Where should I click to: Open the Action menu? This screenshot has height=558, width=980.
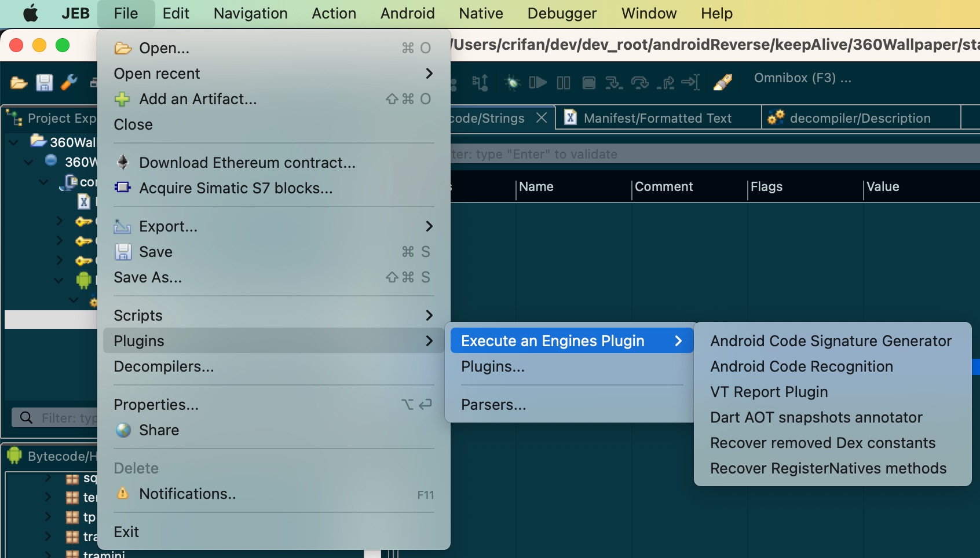(x=334, y=13)
